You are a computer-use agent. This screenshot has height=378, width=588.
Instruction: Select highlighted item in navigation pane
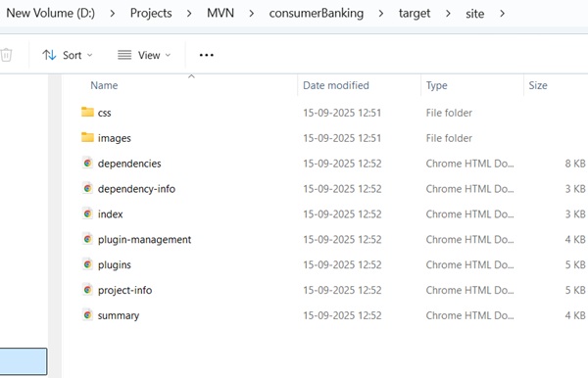click(x=24, y=361)
